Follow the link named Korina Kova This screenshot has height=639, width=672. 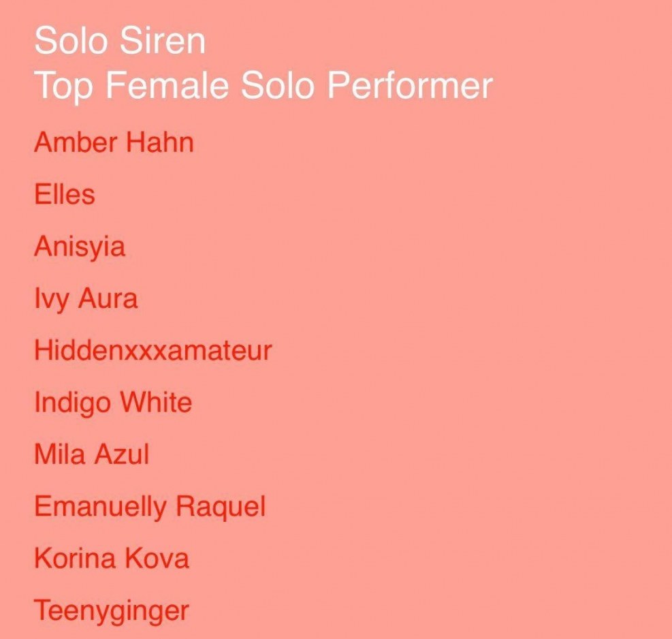click(112, 558)
